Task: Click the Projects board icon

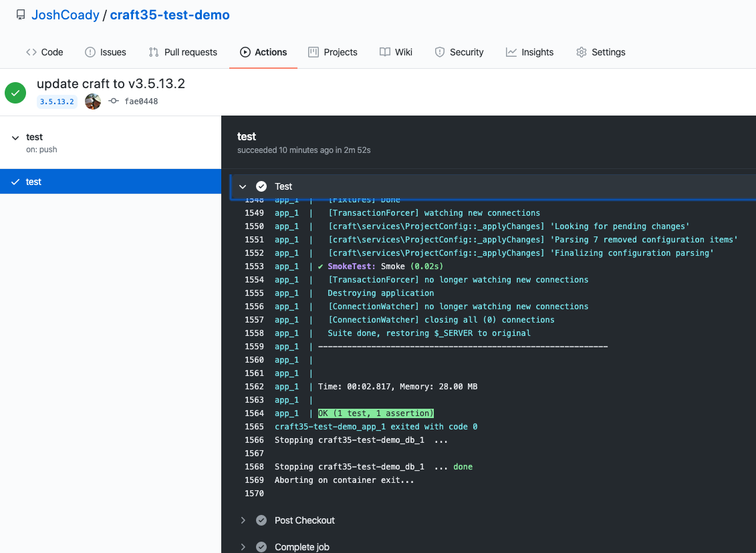Action: coord(313,52)
